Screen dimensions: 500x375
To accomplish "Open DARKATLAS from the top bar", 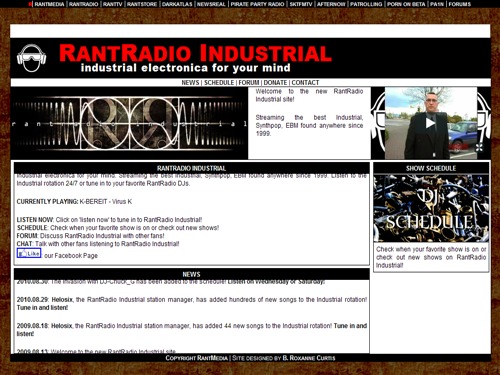I will click(x=177, y=4).
